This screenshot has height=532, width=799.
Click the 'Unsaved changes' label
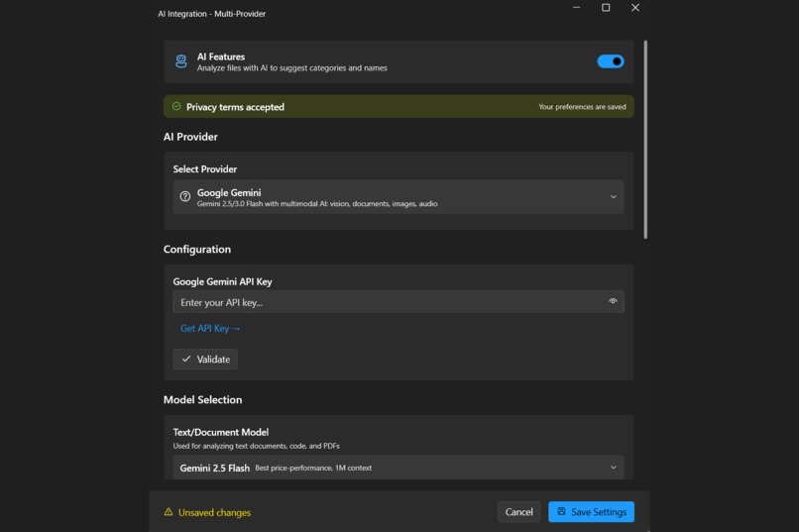click(214, 512)
